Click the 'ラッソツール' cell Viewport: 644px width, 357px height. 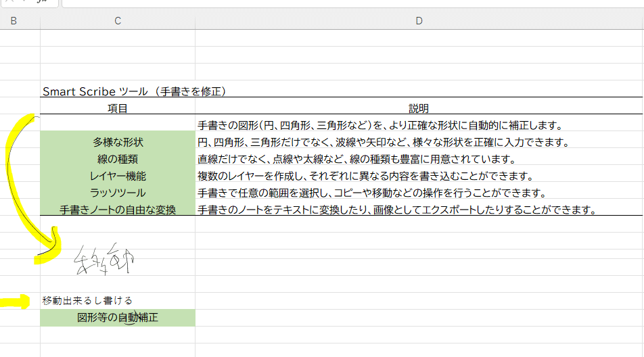118,193
